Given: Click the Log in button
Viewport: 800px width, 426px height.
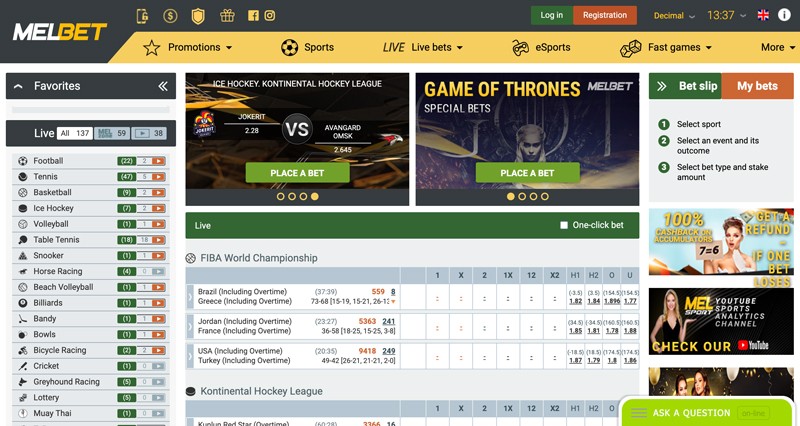Looking at the screenshot, I should click(x=552, y=15).
